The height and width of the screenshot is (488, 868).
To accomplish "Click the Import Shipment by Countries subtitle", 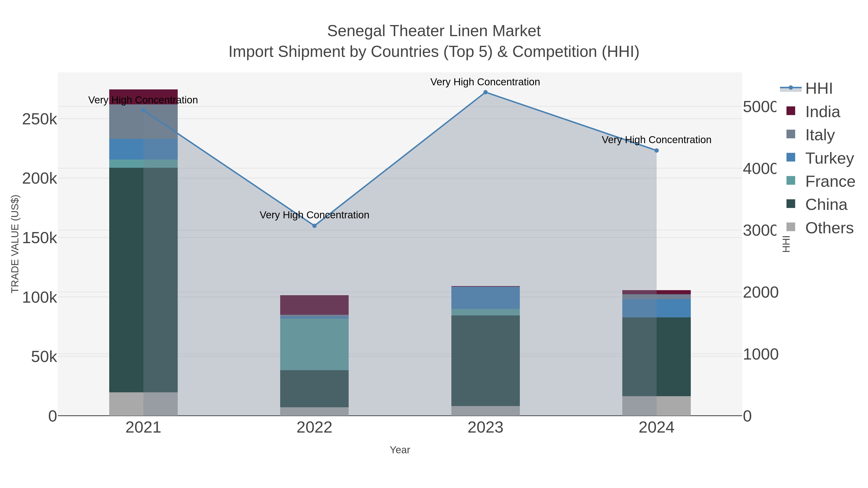I will 434,52.
